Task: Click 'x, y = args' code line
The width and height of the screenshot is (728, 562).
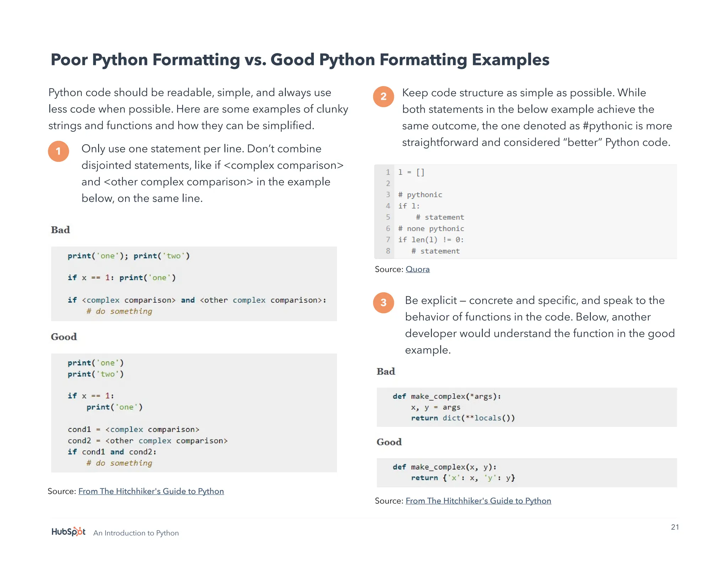Action: click(435, 407)
